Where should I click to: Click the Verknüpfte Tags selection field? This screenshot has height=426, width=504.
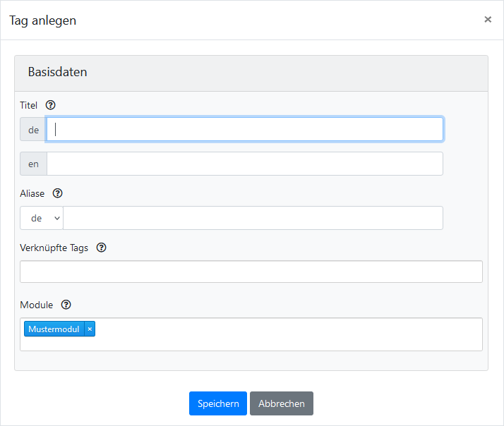tap(251, 272)
